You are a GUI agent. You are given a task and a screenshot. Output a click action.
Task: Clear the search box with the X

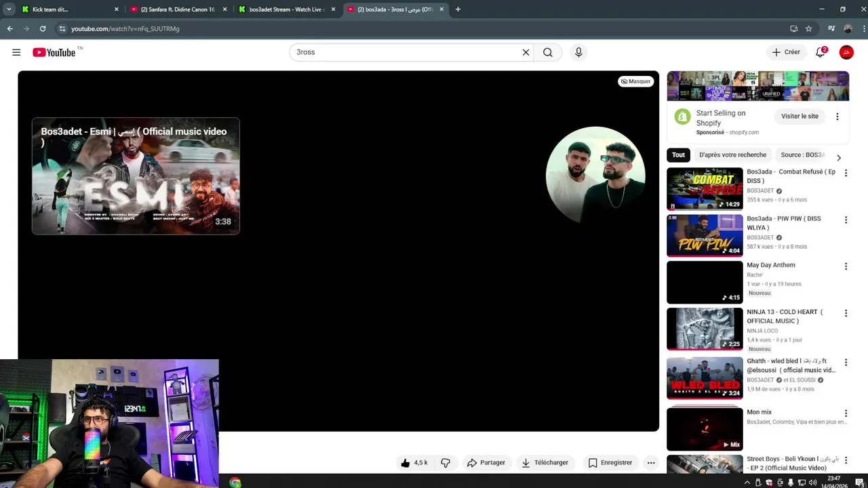point(526,52)
